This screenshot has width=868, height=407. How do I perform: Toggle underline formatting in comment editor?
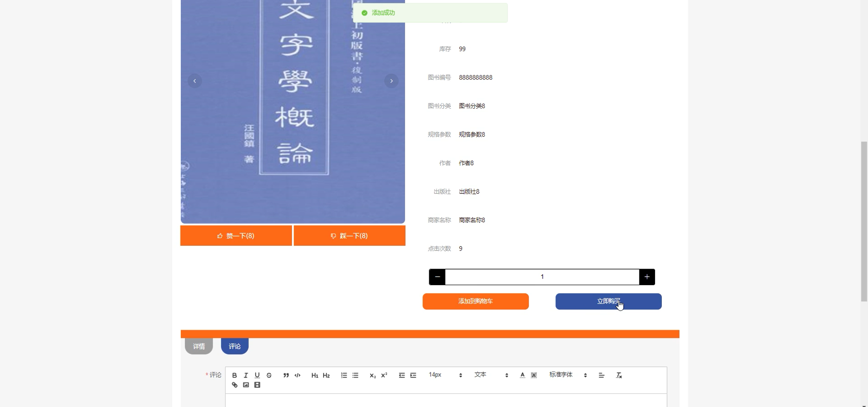click(x=257, y=375)
